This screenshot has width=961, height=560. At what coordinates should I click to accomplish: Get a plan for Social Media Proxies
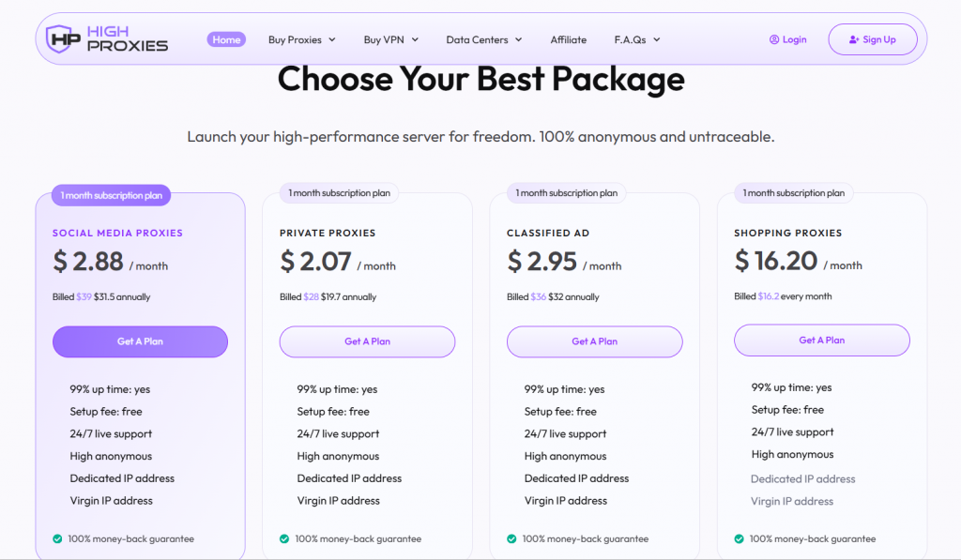[141, 341]
